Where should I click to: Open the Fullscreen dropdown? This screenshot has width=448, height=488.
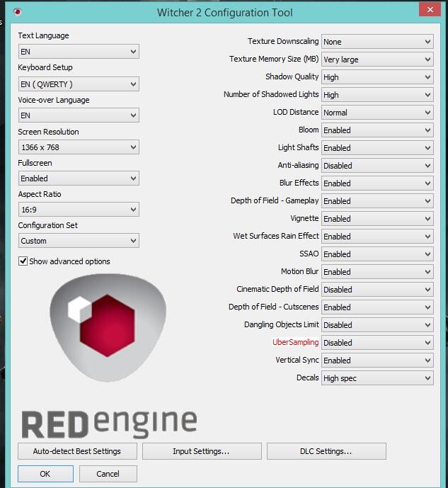point(79,178)
